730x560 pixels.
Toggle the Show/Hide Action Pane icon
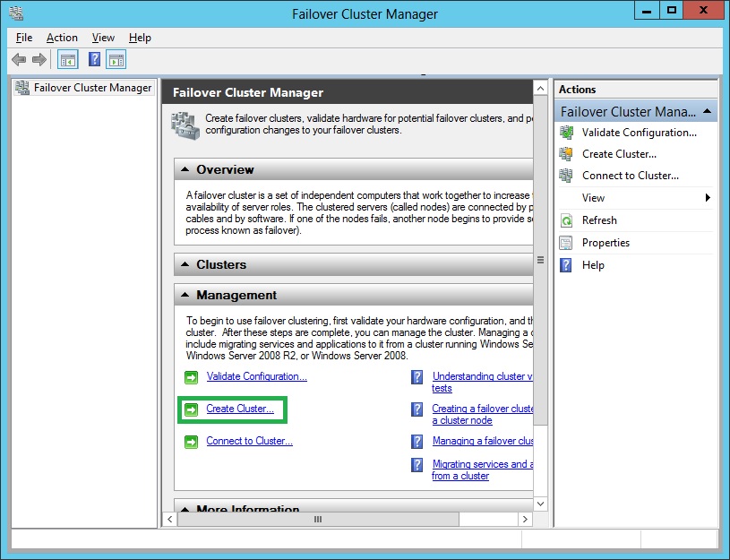(116, 60)
